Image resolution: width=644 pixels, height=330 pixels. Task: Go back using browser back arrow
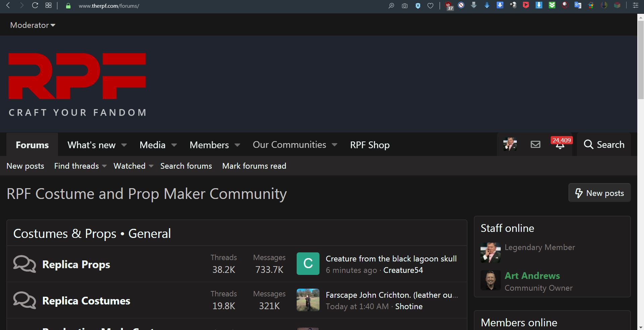coord(8,5)
